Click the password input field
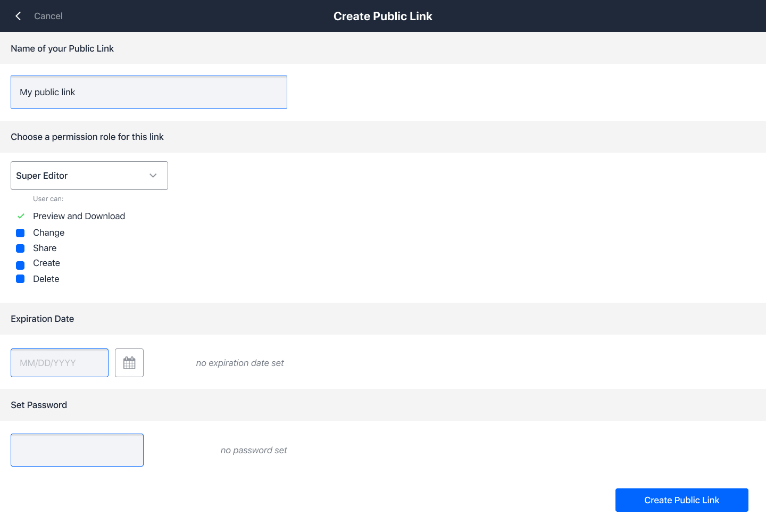 (x=77, y=450)
